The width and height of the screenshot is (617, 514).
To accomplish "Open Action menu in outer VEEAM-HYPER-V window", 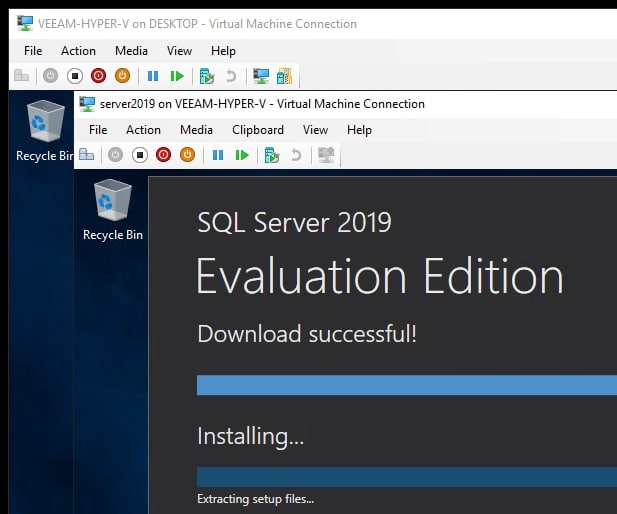I will click(x=78, y=51).
